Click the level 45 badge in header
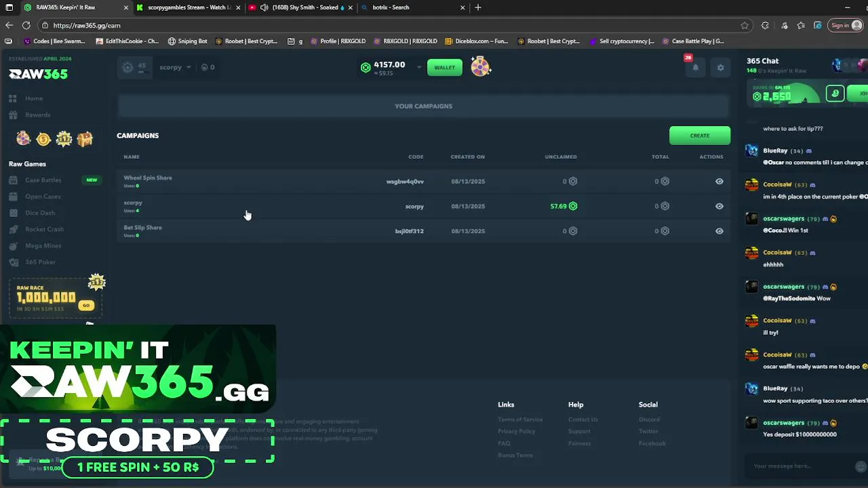868x488 pixels. (x=134, y=67)
